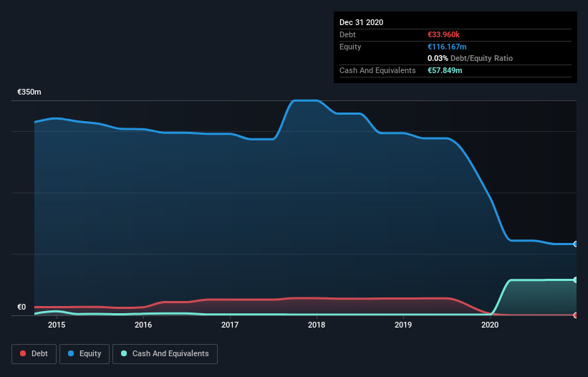Image resolution: width=588 pixels, height=377 pixels.
Task: Click the €116.167m equity value
Action: coord(447,47)
